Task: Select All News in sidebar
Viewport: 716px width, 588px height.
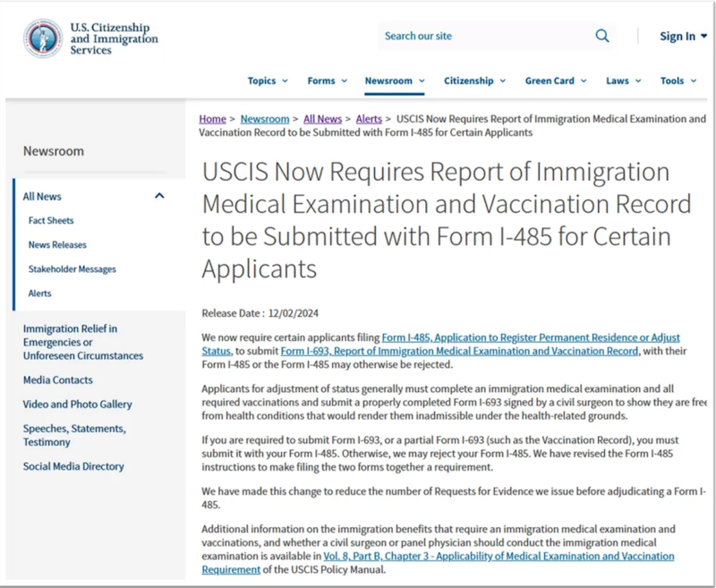Action: (x=42, y=197)
